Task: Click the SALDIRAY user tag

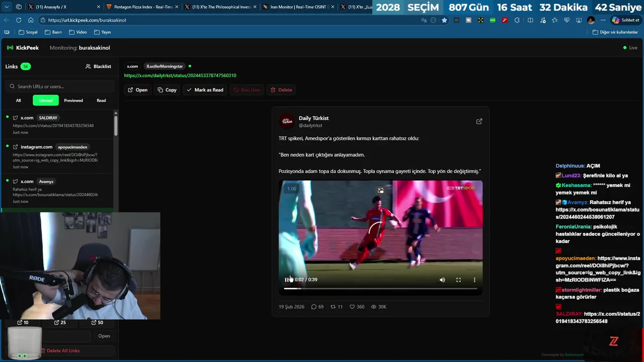Action: click(x=48, y=118)
